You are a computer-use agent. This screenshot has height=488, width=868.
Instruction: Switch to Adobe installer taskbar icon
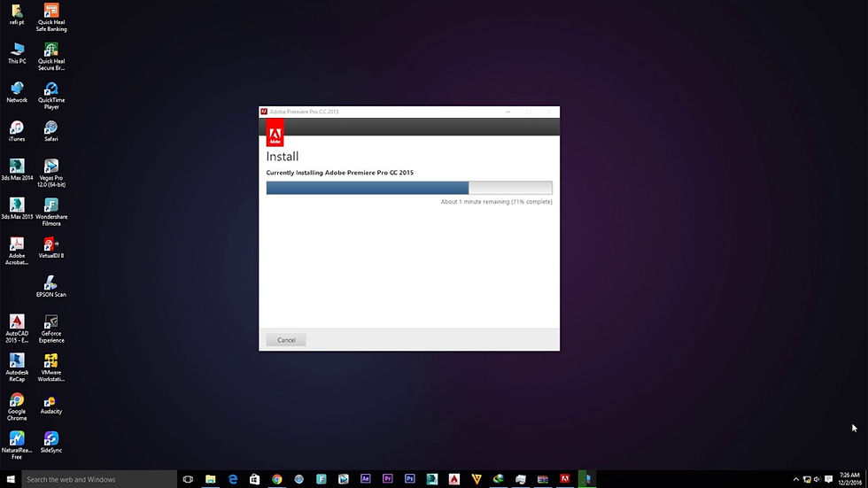point(565,479)
